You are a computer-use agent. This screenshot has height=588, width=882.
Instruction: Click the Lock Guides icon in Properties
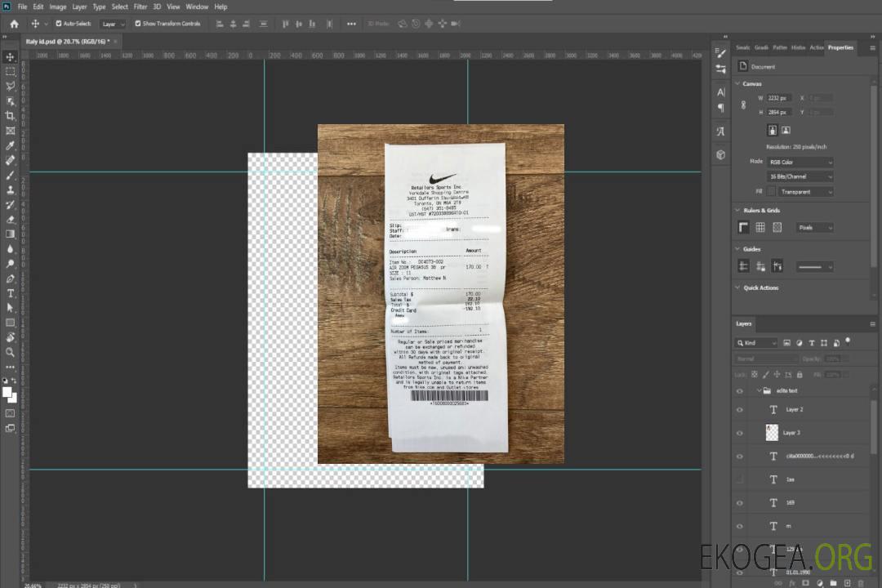tap(760, 266)
